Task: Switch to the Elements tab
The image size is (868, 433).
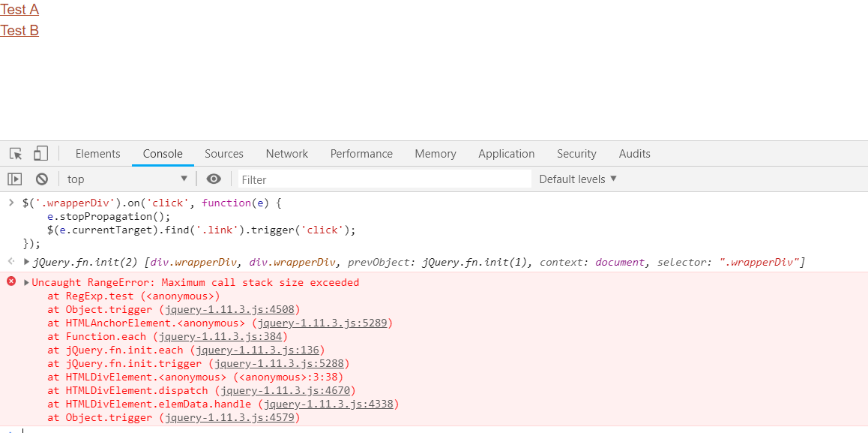Action: [x=97, y=153]
